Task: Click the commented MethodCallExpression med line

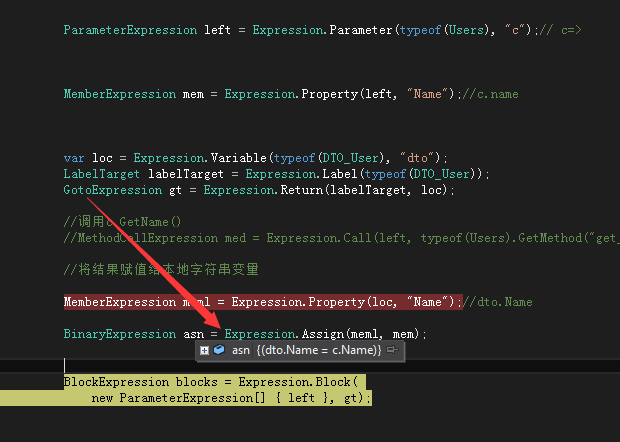Action: pyautogui.click(x=342, y=238)
